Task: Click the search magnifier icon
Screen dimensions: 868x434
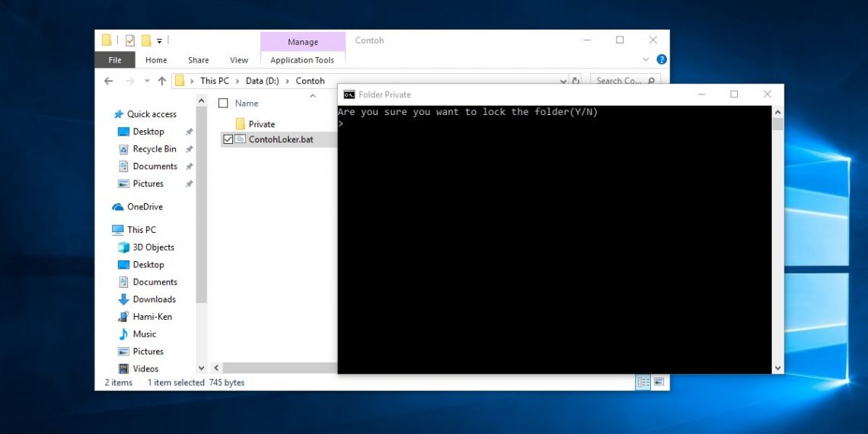Action: pyautogui.click(x=651, y=81)
